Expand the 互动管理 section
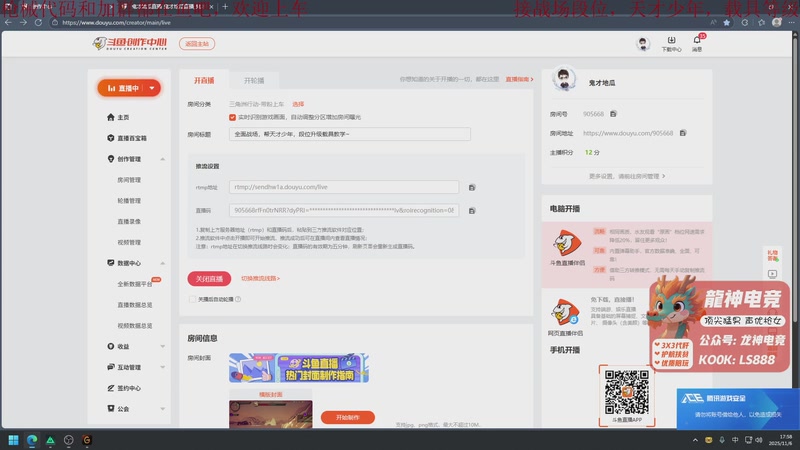 [162, 367]
